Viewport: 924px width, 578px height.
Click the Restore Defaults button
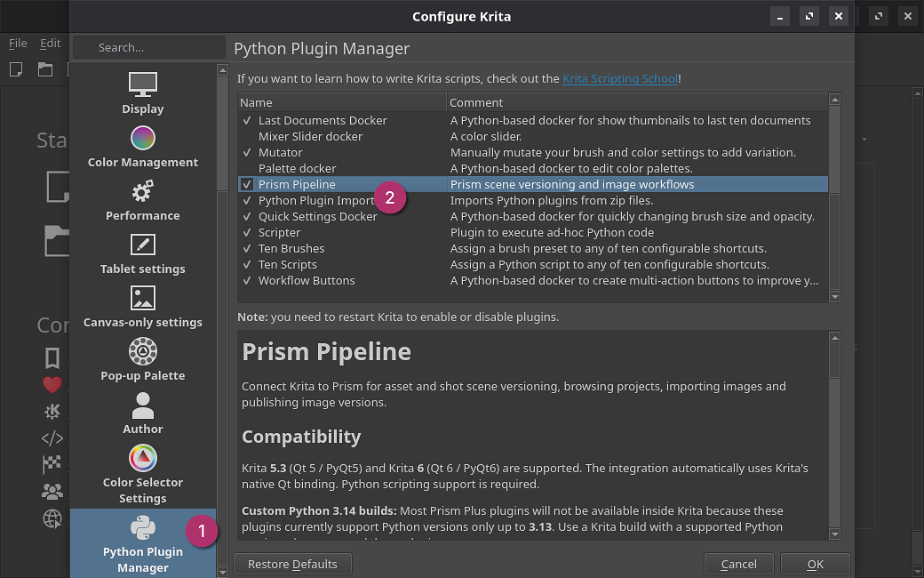[293, 564]
